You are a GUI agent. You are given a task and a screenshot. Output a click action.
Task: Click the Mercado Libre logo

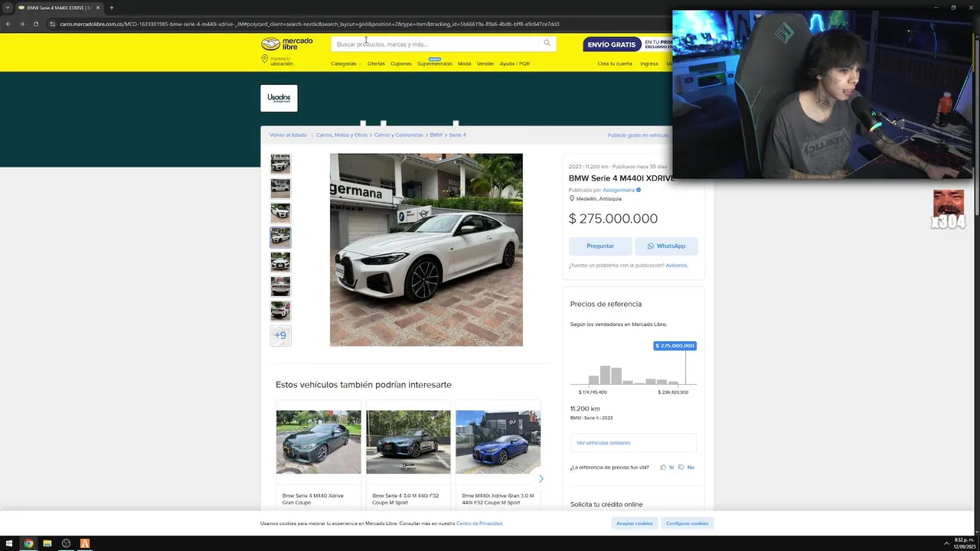pyautogui.click(x=287, y=44)
